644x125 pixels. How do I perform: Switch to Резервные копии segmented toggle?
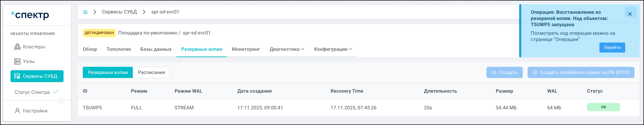[108, 72]
